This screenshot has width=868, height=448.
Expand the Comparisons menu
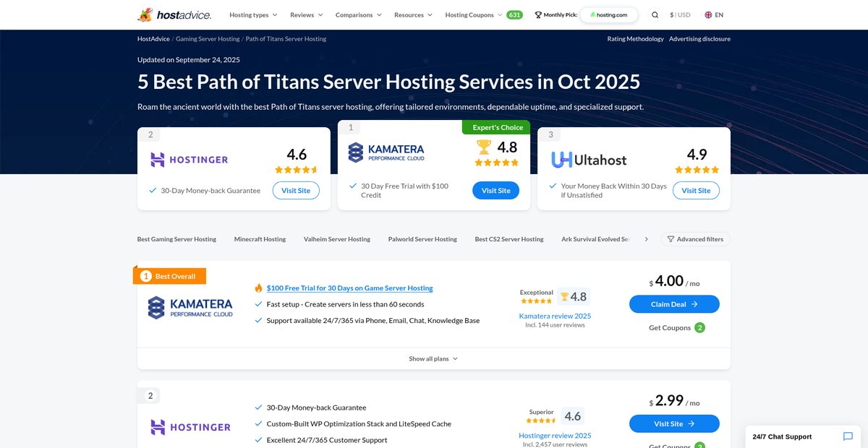(359, 14)
